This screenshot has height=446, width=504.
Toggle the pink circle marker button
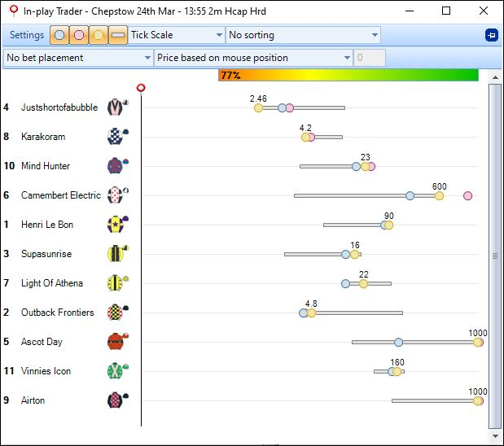pos(79,35)
